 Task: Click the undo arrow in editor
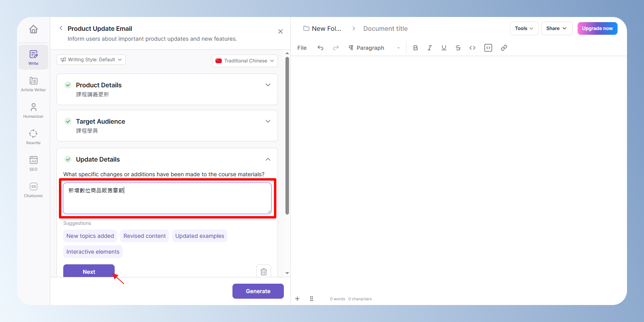(x=321, y=48)
